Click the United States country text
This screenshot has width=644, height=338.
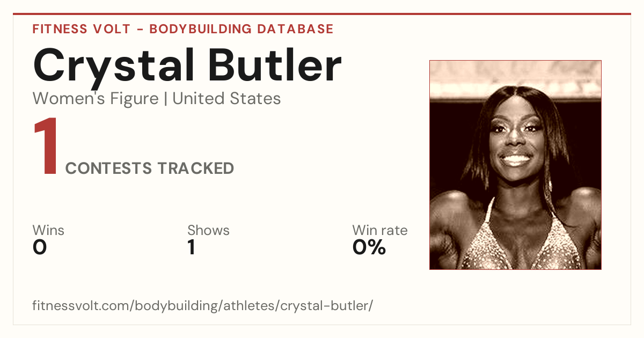pyautogui.click(x=226, y=99)
